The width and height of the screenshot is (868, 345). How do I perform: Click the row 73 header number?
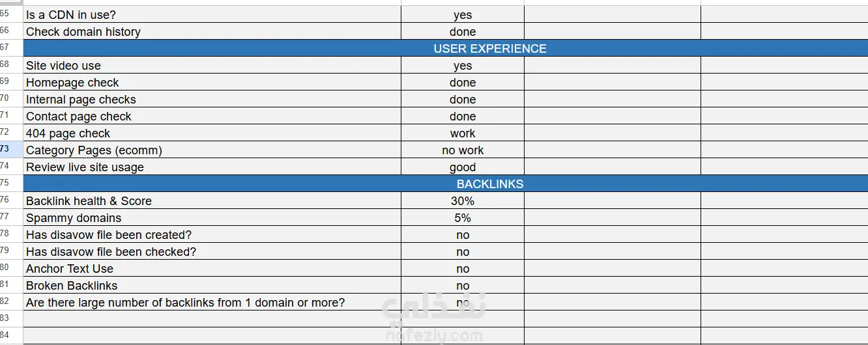coord(5,149)
